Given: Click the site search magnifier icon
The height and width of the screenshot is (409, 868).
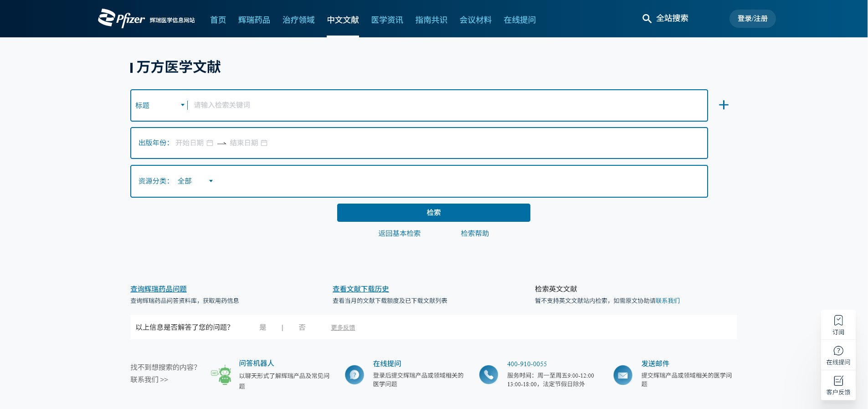Looking at the screenshot, I should [647, 19].
